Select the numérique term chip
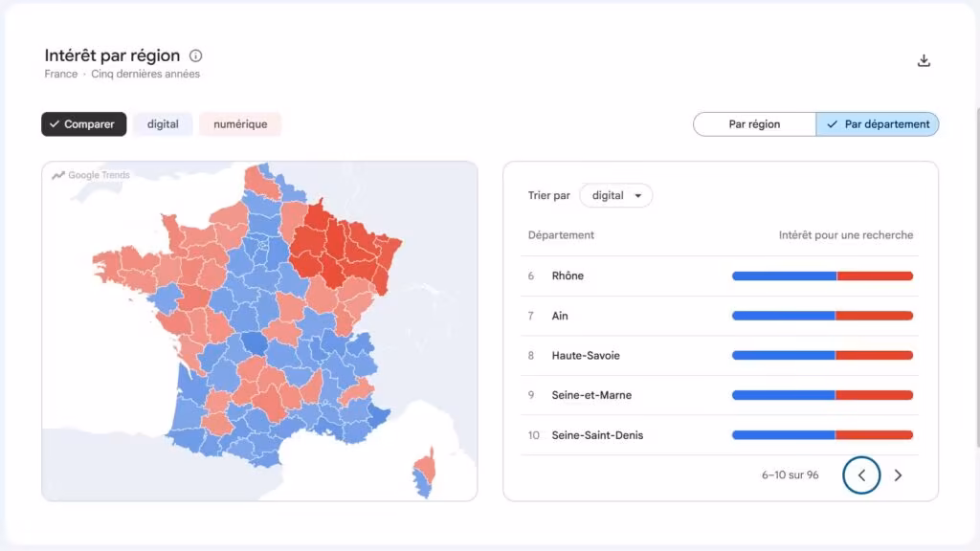 coord(240,124)
